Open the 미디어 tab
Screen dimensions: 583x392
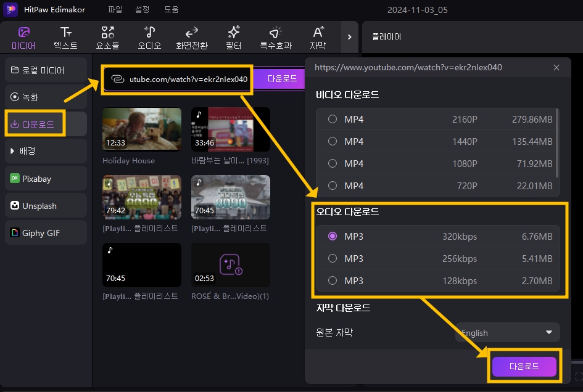pyautogui.click(x=23, y=38)
